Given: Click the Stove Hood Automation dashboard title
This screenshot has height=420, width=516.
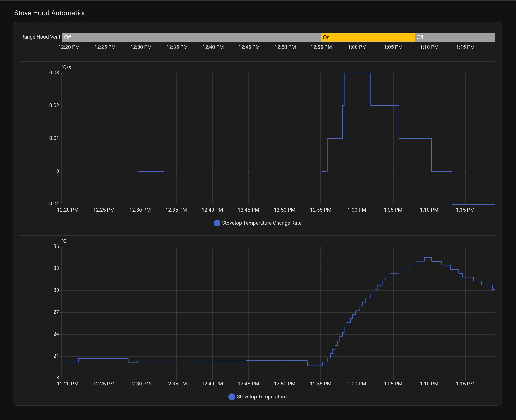Looking at the screenshot, I should [x=50, y=13].
